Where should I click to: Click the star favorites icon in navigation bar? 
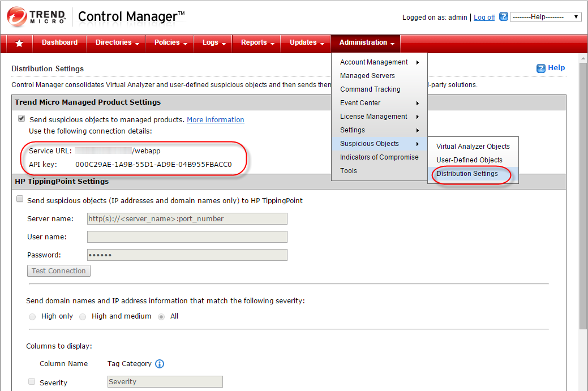pos(19,43)
